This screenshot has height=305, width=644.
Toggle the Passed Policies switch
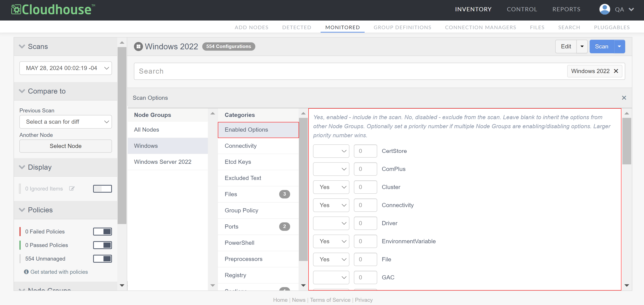(x=102, y=245)
